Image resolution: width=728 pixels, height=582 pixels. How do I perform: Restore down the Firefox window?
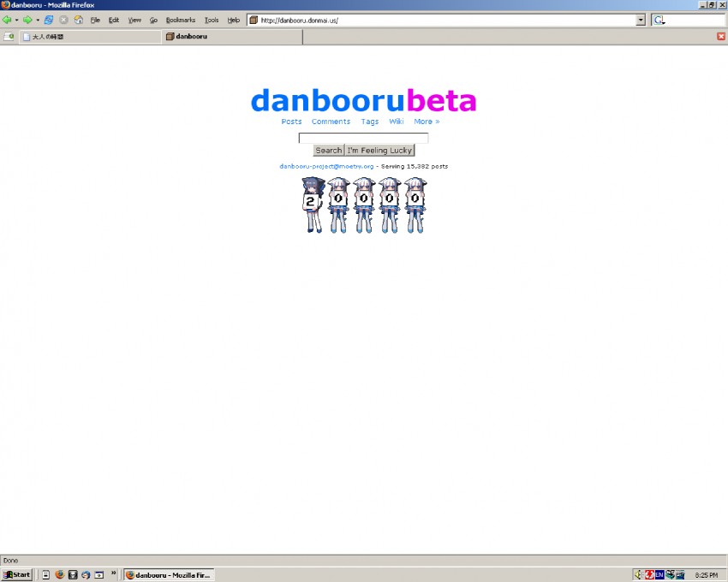(712, 4)
